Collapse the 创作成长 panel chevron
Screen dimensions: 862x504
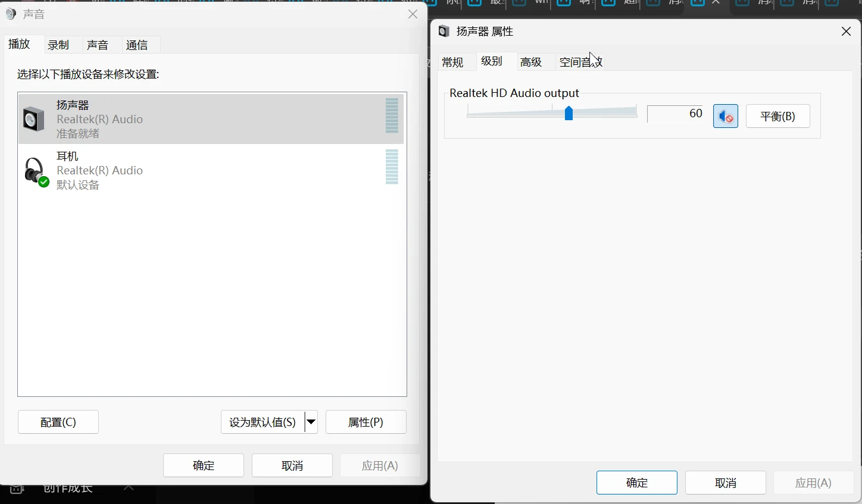pyautogui.click(x=129, y=487)
